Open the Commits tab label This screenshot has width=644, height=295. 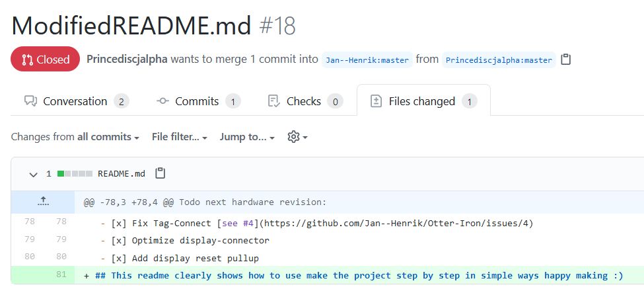(197, 101)
